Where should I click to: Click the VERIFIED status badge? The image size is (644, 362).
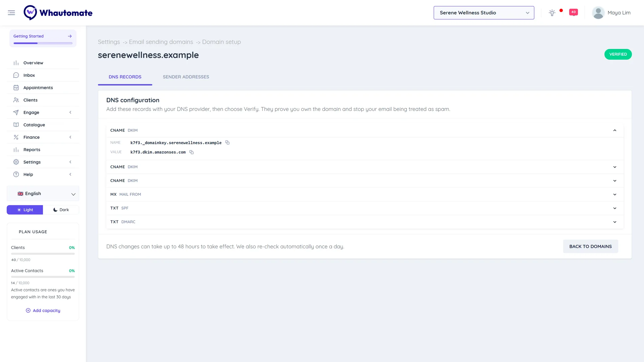618,54
